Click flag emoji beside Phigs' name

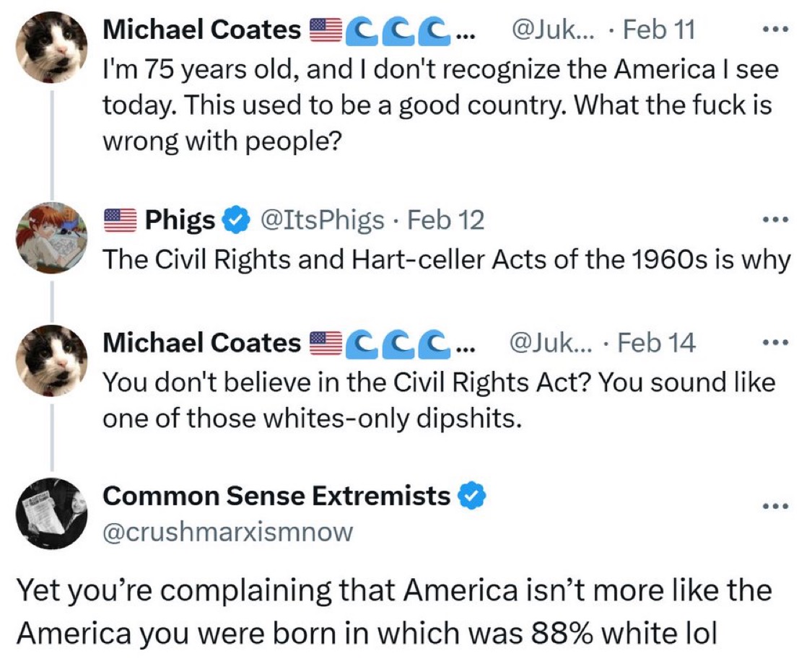click(120, 221)
